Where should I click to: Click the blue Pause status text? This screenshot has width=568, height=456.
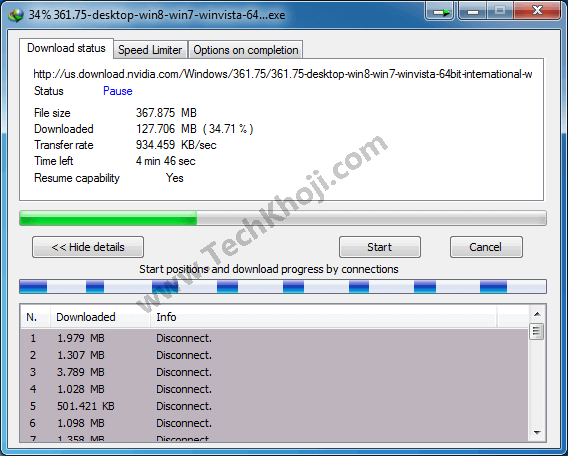click(x=118, y=91)
